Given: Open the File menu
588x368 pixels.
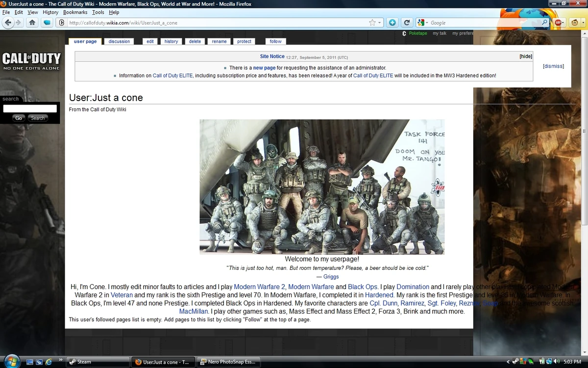Looking at the screenshot, I should (6, 12).
